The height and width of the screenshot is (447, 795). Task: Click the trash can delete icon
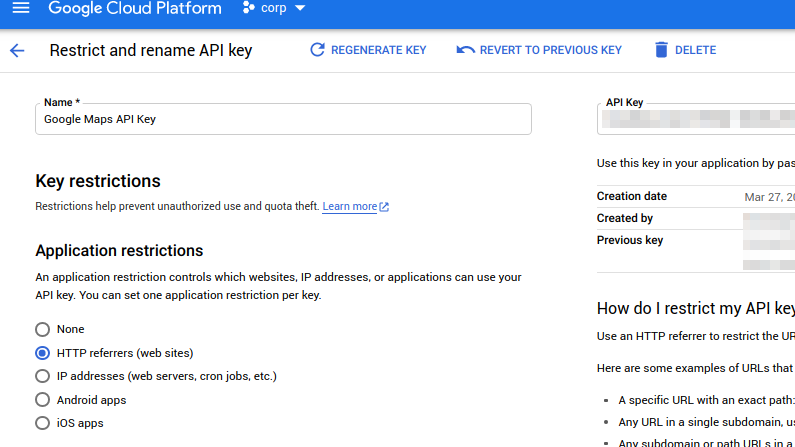(660, 50)
